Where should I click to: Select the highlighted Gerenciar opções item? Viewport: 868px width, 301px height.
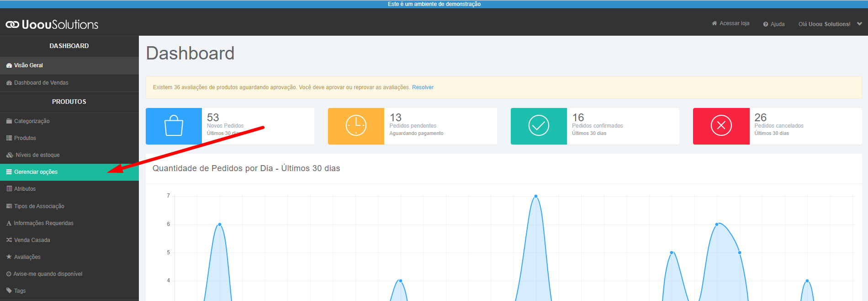(69, 172)
